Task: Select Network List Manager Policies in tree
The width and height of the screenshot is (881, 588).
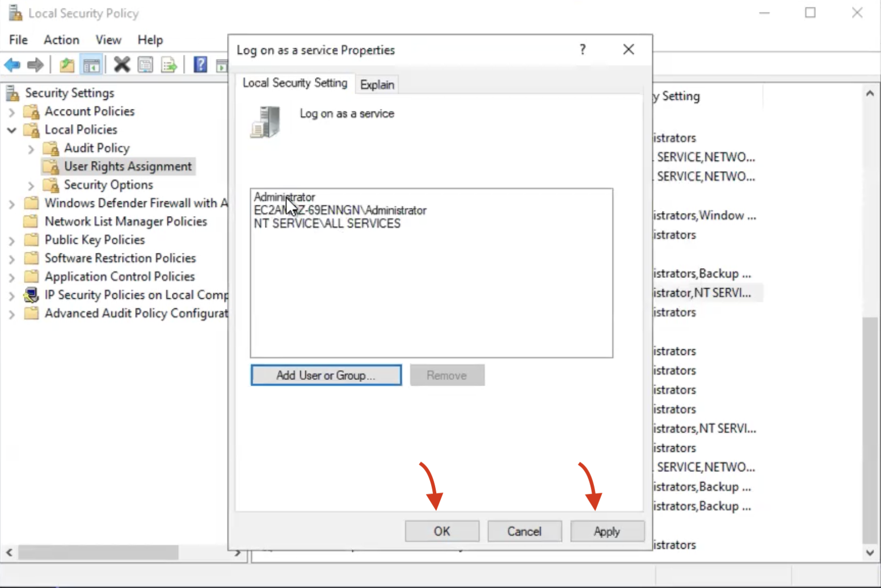Action: 125,222
